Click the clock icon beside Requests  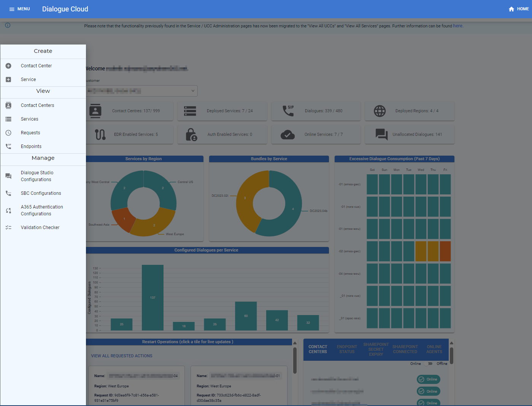pos(8,133)
